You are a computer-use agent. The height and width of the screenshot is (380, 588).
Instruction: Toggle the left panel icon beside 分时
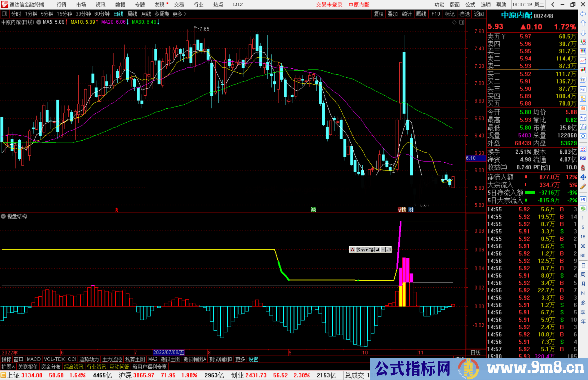pos(5,14)
